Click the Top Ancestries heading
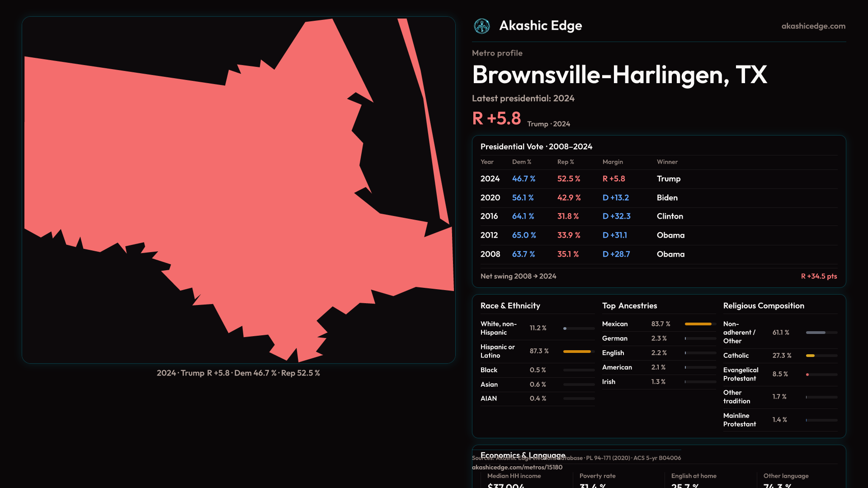 (x=629, y=306)
